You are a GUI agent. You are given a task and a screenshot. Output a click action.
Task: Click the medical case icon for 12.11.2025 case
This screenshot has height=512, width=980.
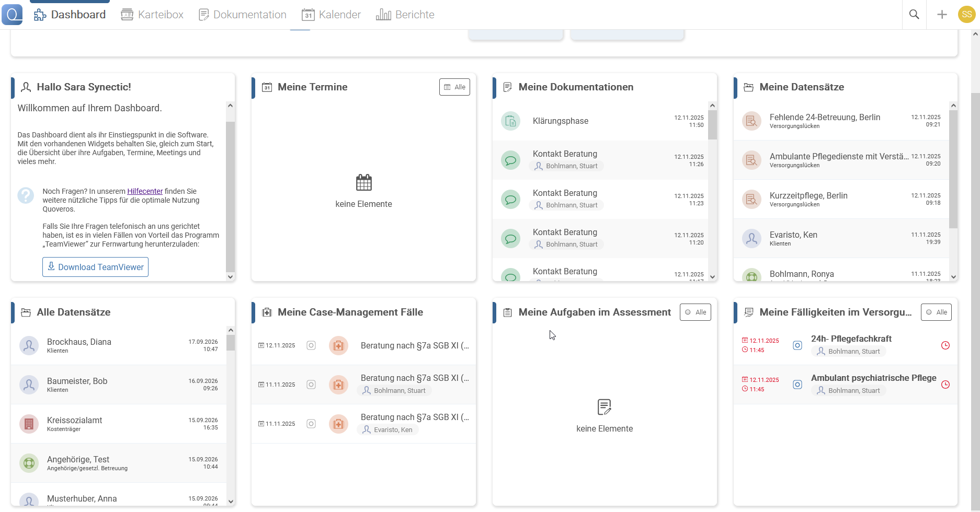point(338,346)
